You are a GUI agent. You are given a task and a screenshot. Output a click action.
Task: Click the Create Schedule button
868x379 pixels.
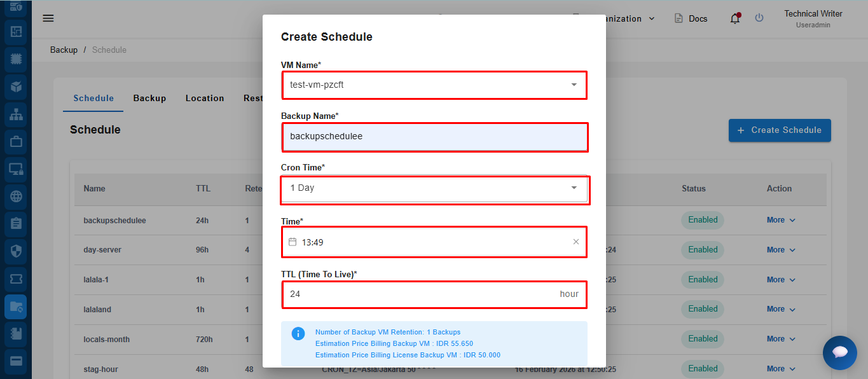point(780,130)
